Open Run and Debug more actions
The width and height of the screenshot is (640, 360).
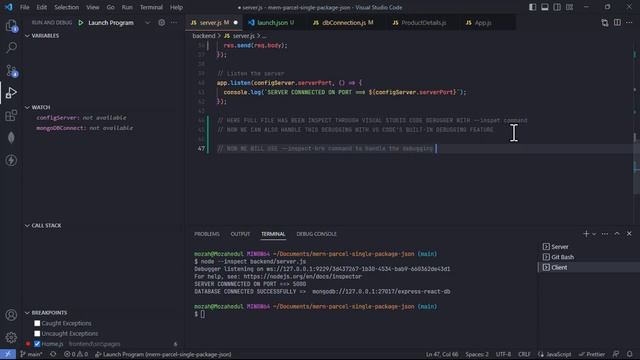click(174, 23)
